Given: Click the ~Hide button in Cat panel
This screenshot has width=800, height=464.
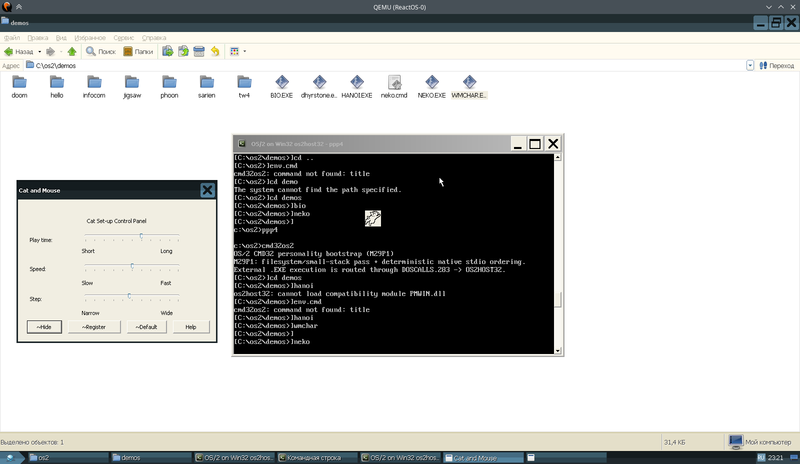Looking at the screenshot, I should (44, 327).
